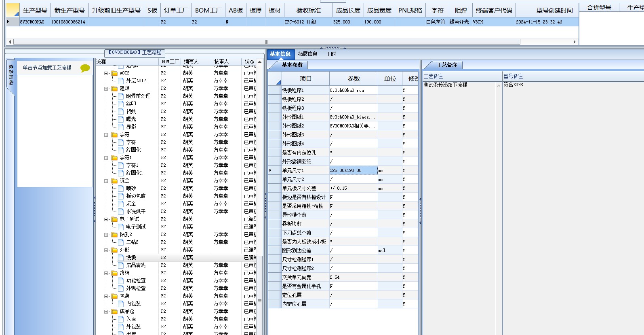The image size is (644, 335).
Task: Click the 外形 folder icon
Action: pos(114,250)
